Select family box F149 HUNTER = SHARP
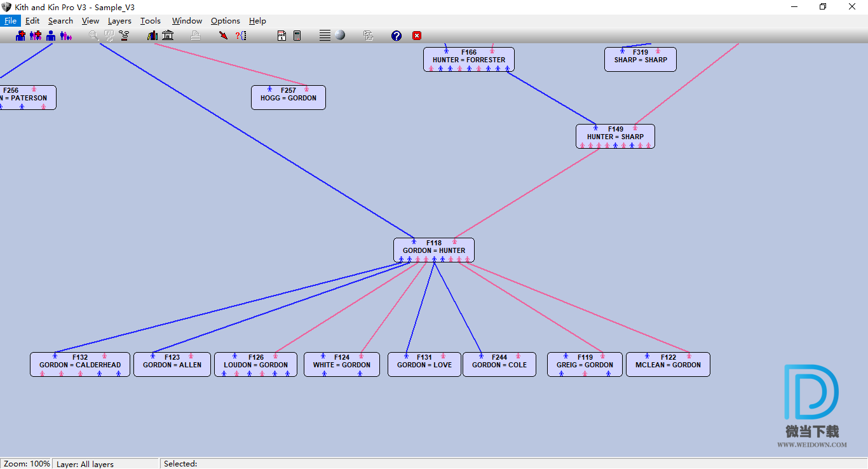This screenshot has height=469, width=868. pos(615,137)
